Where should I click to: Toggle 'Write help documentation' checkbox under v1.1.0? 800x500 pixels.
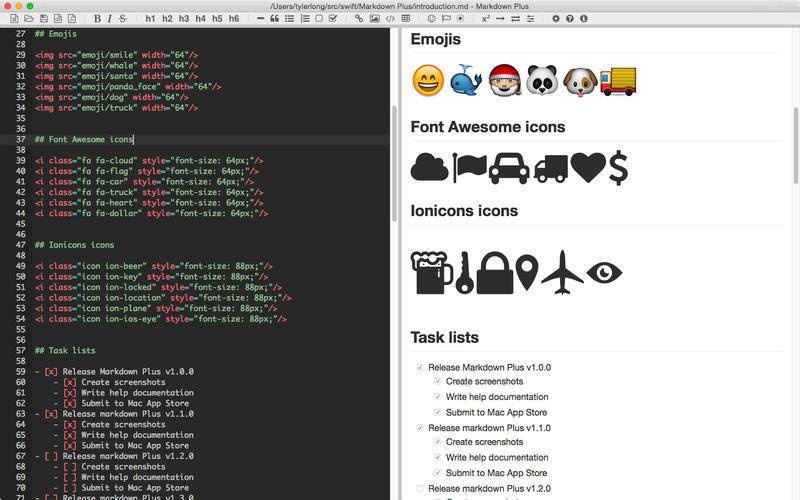pyautogui.click(x=437, y=457)
